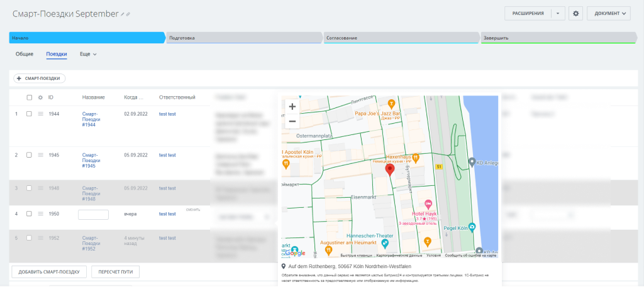Image resolution: width=644 pixels, height=287 pixels.
Task: Sort by the Когда column header
Action: click(133, 97)
